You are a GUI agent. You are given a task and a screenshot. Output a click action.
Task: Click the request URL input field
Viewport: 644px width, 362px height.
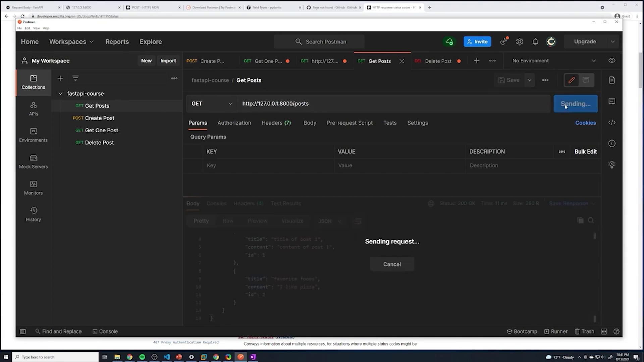click(392, 104)
